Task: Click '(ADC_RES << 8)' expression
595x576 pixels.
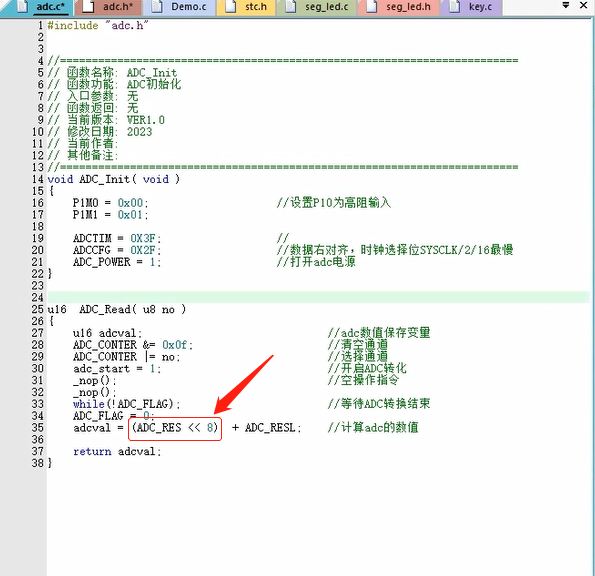Action: pyautogui.click(x=175, y=428)
